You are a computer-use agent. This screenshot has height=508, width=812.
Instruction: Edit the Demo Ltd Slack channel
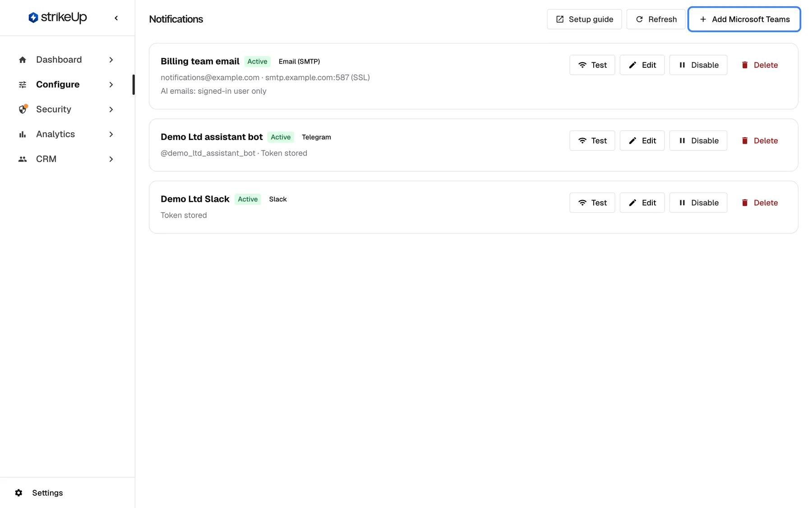pos(642,203)
